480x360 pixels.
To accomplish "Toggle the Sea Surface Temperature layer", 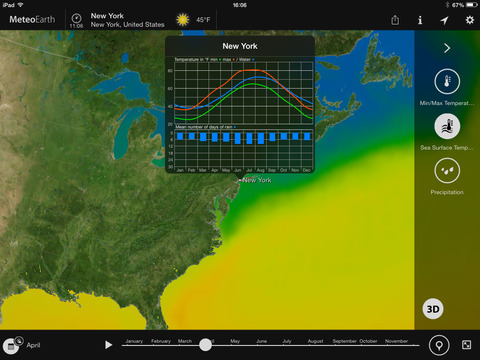I will [447, 126].
